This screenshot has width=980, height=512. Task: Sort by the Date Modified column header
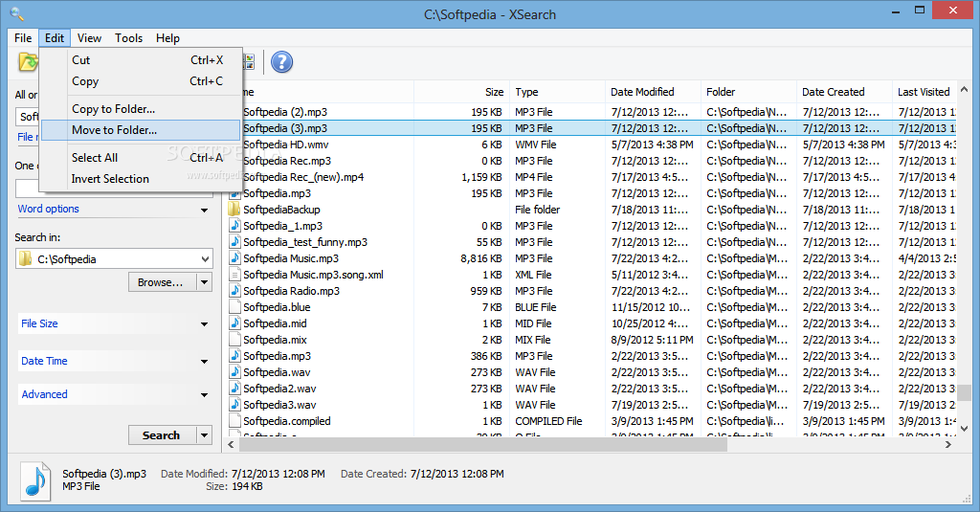pyautogui.click(x=653, y=92)
